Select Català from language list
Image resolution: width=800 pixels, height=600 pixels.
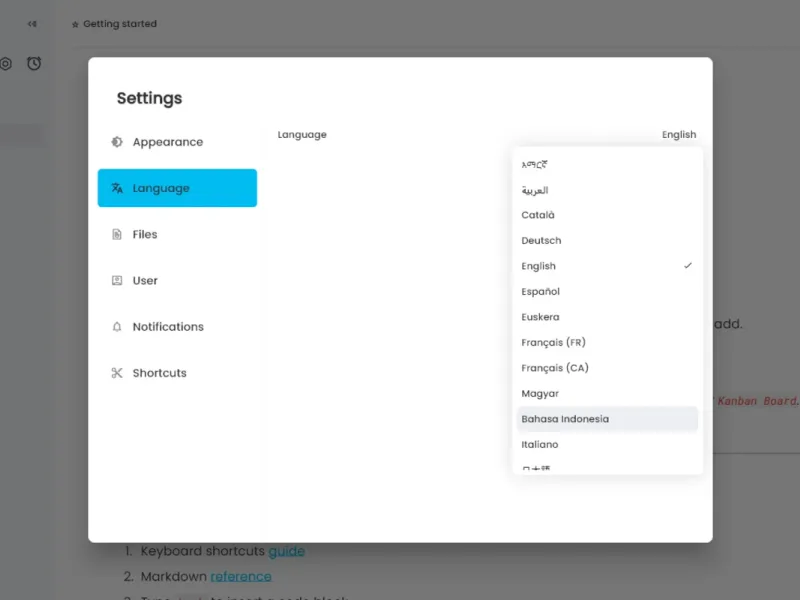[607, 215]
